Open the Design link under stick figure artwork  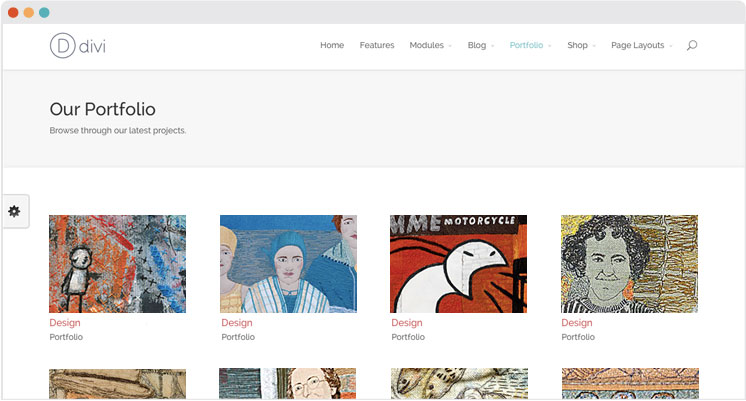pyautogui.click(x=65, y=323)
